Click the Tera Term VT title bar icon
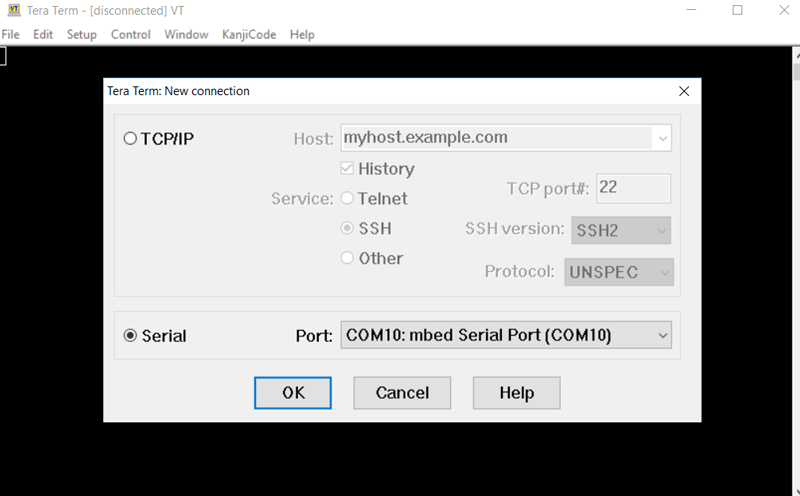The height and width of the screenshot is (496, 800). pyautogui.click(x=12, y=10)
